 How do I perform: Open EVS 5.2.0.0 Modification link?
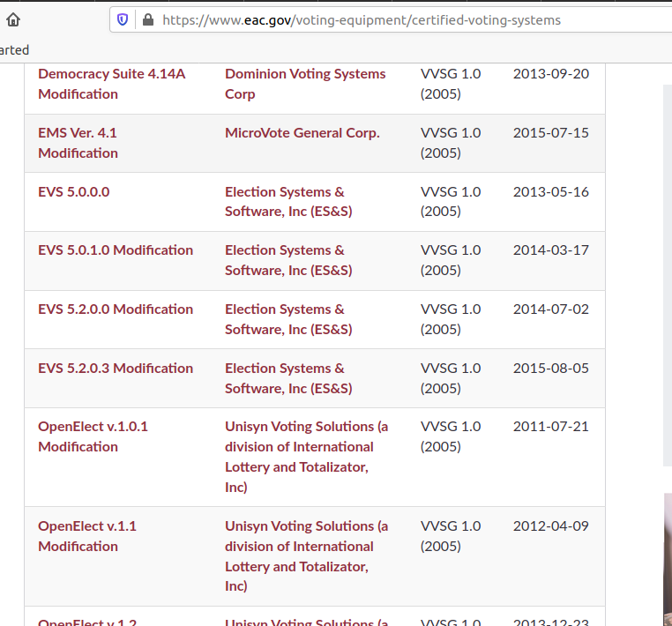pos(116,309)
